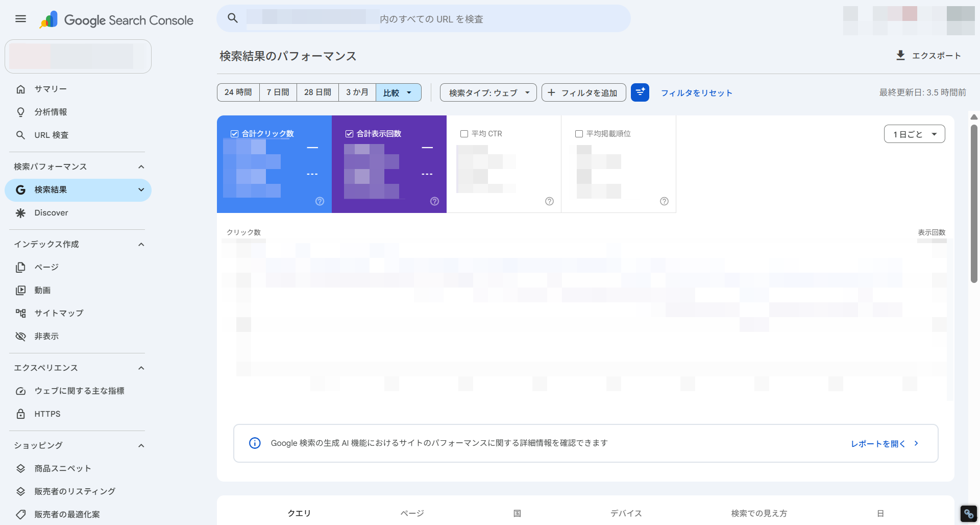Open 販売者の最適化案 tag icon
980x525 pixels.
20,514
